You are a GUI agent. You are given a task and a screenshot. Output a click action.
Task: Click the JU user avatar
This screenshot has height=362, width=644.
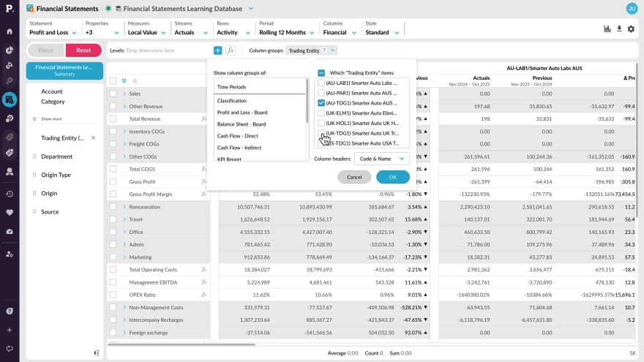632,9
